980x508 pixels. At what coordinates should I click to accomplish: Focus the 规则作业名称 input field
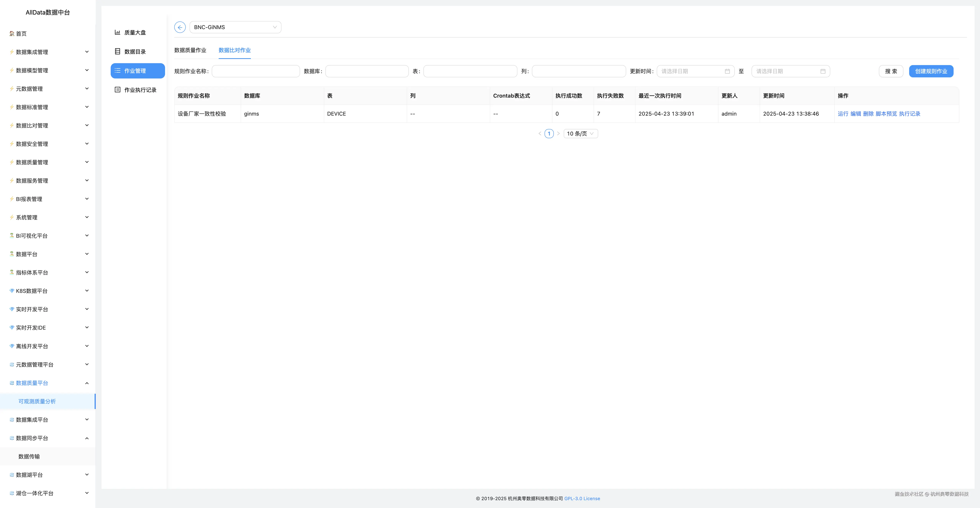pos(256,71)
